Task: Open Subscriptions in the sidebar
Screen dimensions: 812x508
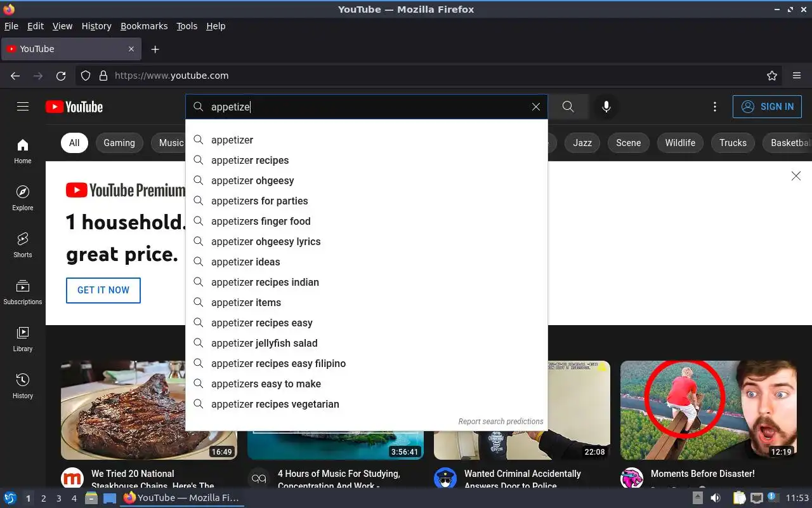Action: [23, 292]
